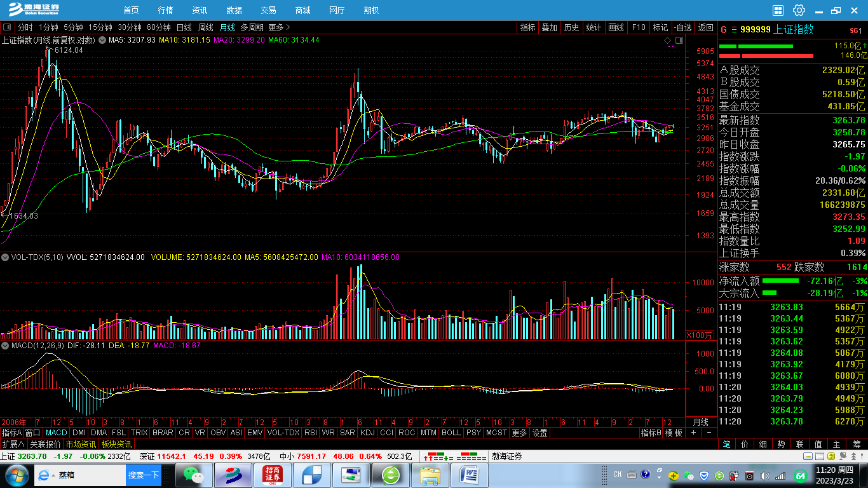The image size is (868, 488).
Task: Click -自选 remove from watchlist
Action: point(683,27)
